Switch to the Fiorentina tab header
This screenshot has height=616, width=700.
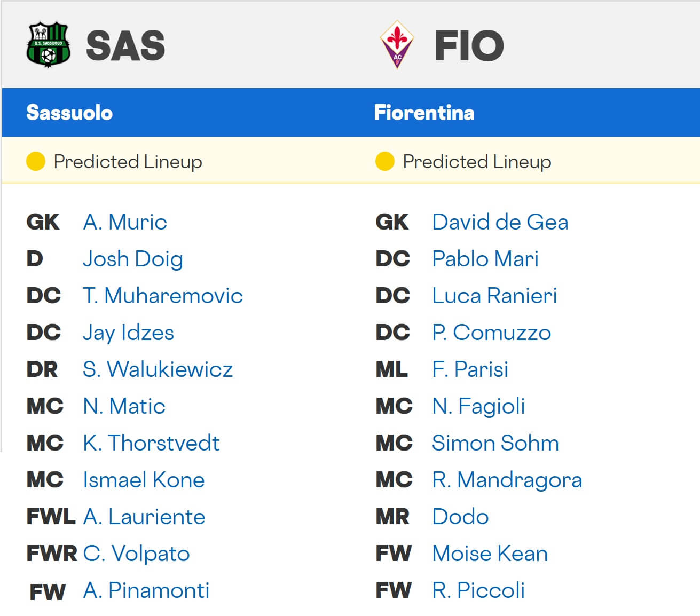click(424, 113)
